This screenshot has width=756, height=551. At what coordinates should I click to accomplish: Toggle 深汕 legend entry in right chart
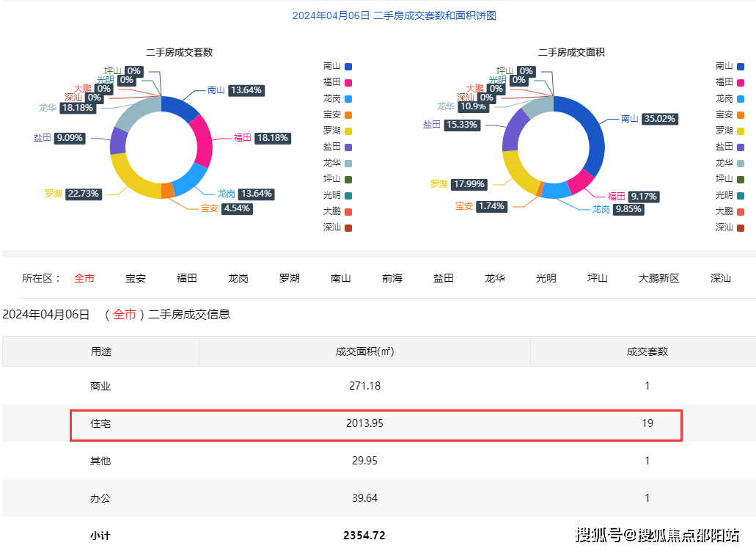click(730, 227)
